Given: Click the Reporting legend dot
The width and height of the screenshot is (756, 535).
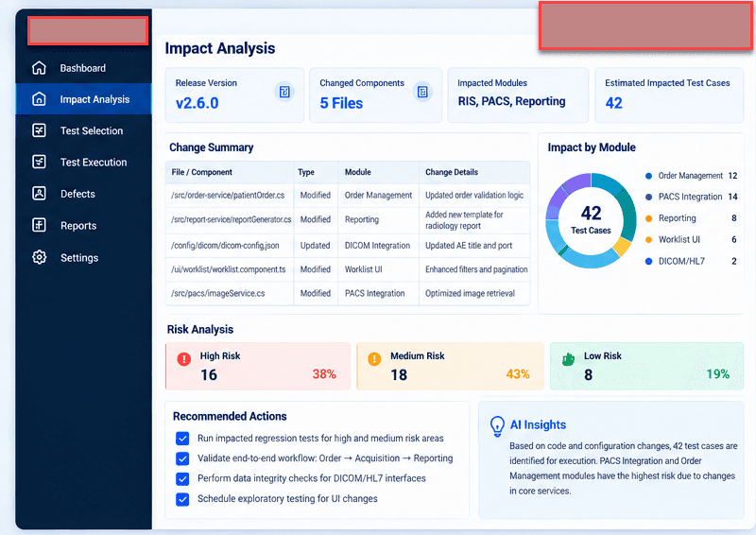Looking at the screenshot, I should point(648,218).
